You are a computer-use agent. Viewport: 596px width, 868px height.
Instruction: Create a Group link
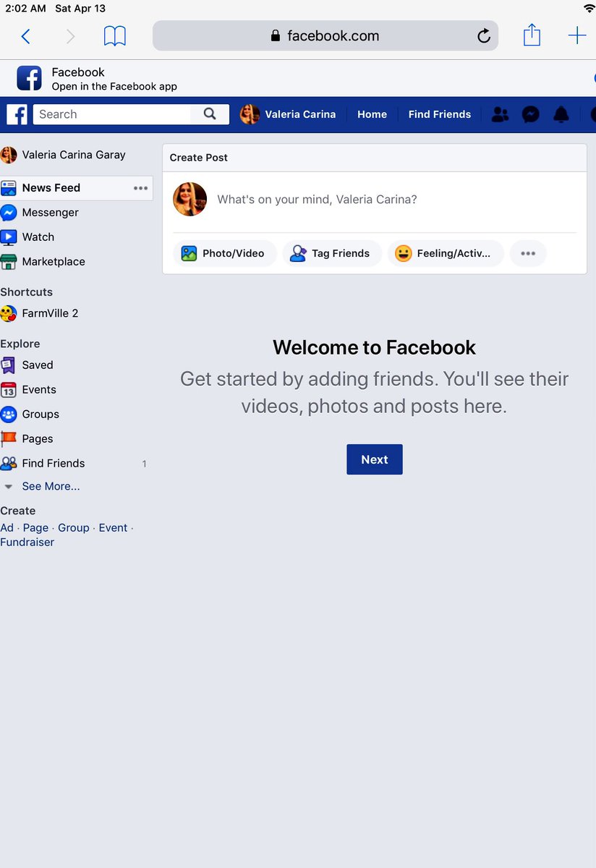tap(74, 528)
